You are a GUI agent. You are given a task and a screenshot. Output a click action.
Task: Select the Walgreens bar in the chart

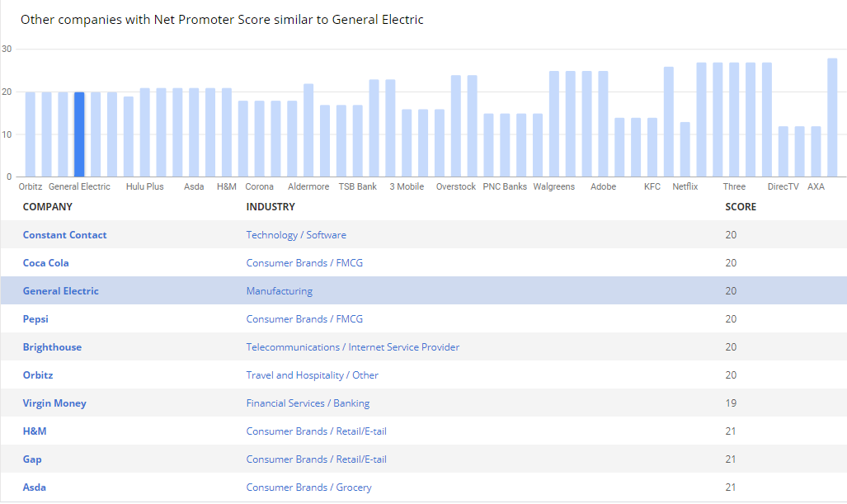[554, 124]
